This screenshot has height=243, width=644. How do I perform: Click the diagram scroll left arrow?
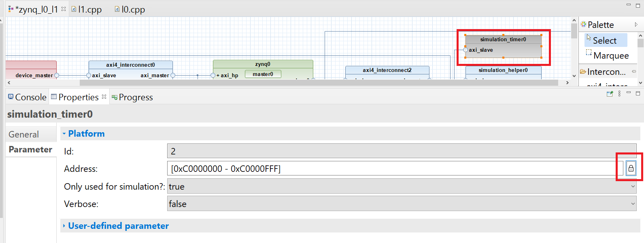tap(9, 82)
